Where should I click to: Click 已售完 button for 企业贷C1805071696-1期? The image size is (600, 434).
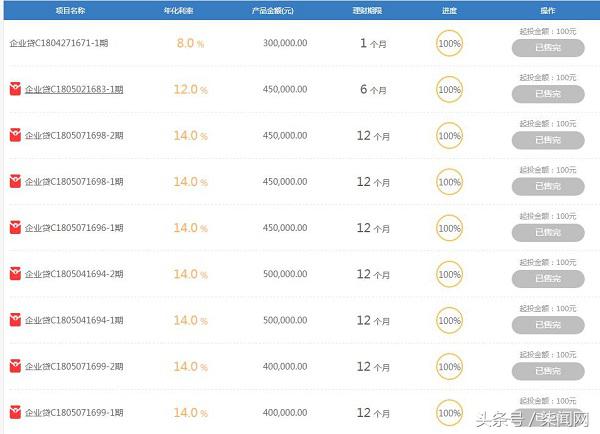[548, 233]
